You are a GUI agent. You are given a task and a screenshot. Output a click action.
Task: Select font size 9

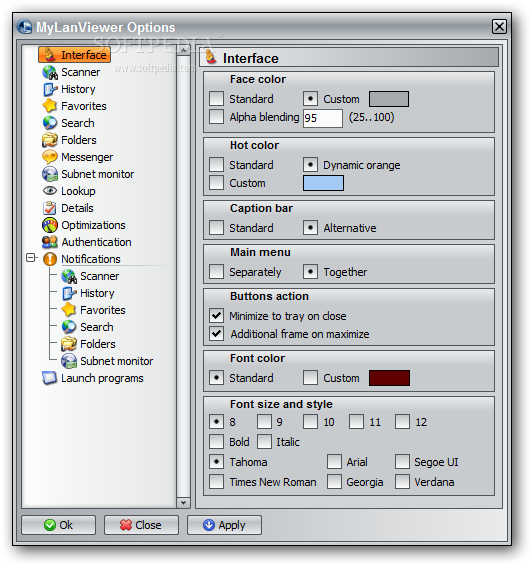pos(265,422)
